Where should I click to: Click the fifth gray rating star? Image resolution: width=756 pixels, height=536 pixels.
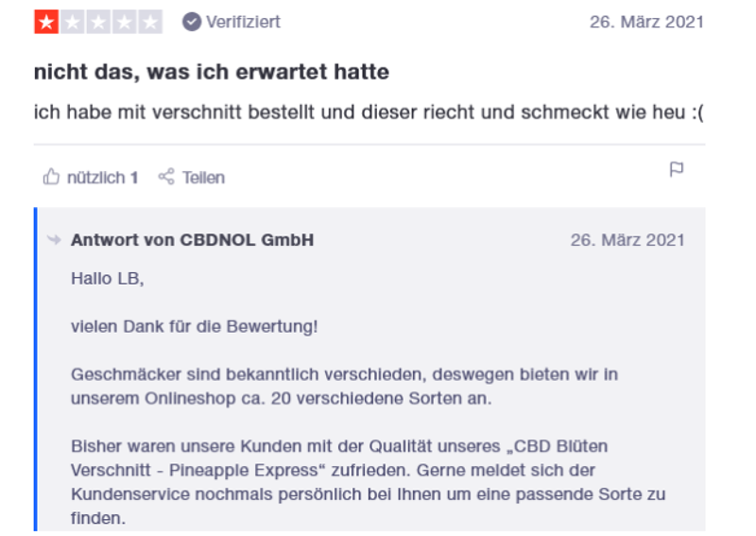[x=150, y=22]
